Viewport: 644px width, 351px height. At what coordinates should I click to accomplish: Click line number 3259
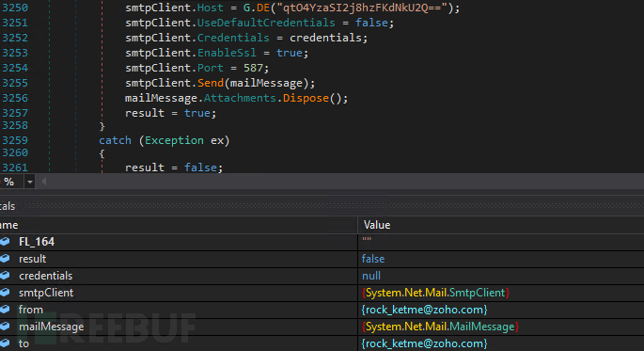coord(15,140)
